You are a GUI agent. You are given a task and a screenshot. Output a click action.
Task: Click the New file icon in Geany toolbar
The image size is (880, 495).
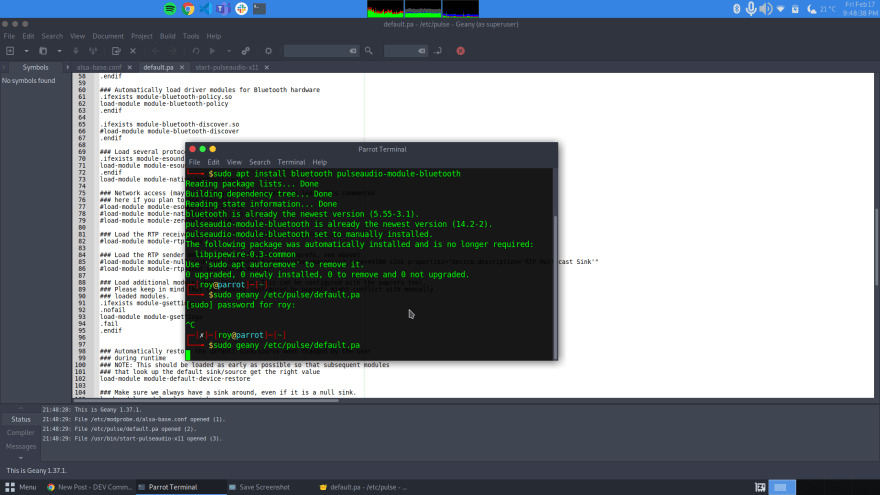10,51
